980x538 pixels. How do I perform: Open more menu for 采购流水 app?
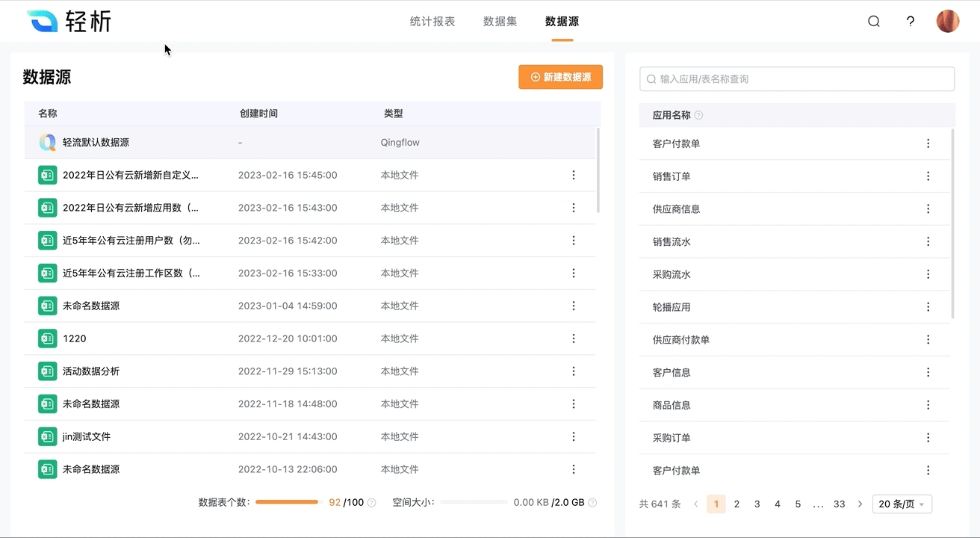coord(928,274)
